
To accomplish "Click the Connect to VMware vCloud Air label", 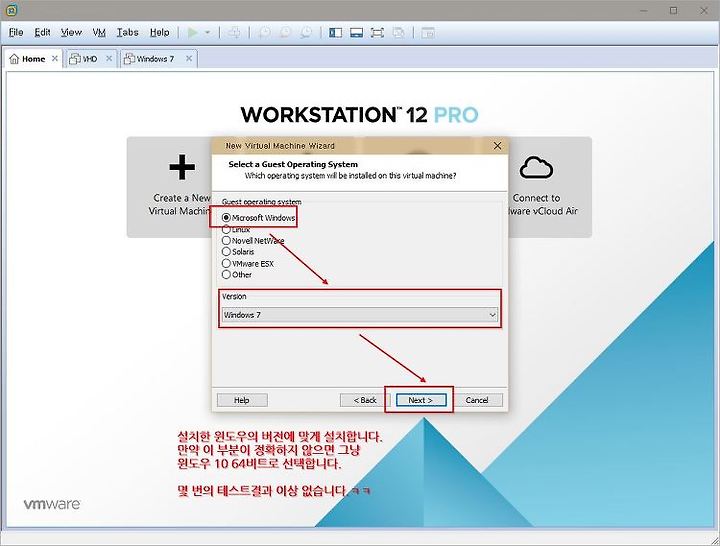I will [542, 204].
